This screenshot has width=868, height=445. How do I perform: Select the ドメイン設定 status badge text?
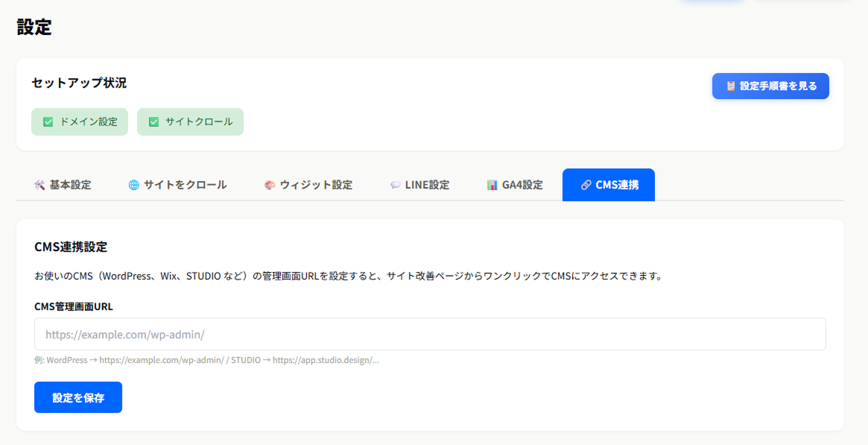(89, 121)
